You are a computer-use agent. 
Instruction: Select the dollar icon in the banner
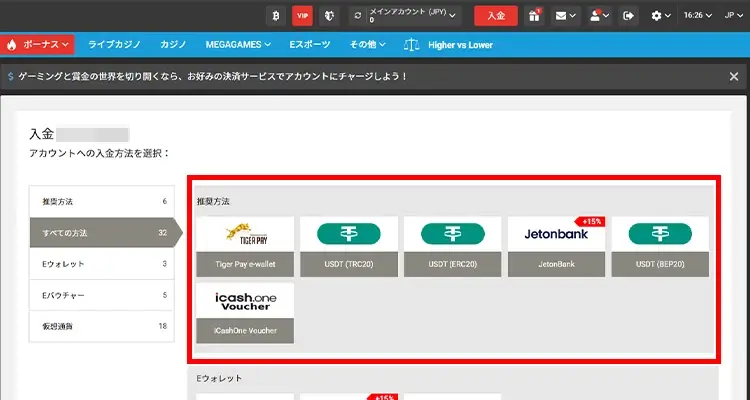click(x=11, y=77)
